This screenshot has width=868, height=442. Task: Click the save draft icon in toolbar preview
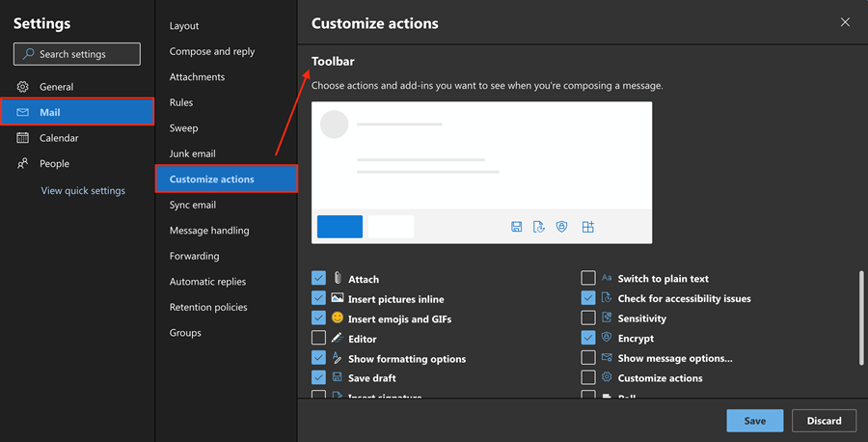517,227
